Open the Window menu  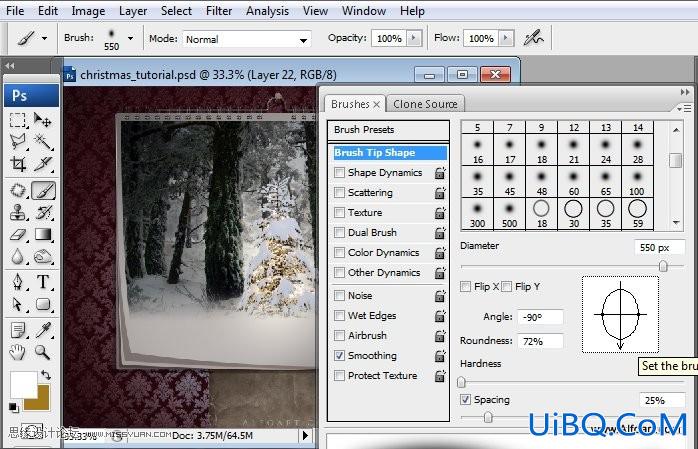point(363,11)
